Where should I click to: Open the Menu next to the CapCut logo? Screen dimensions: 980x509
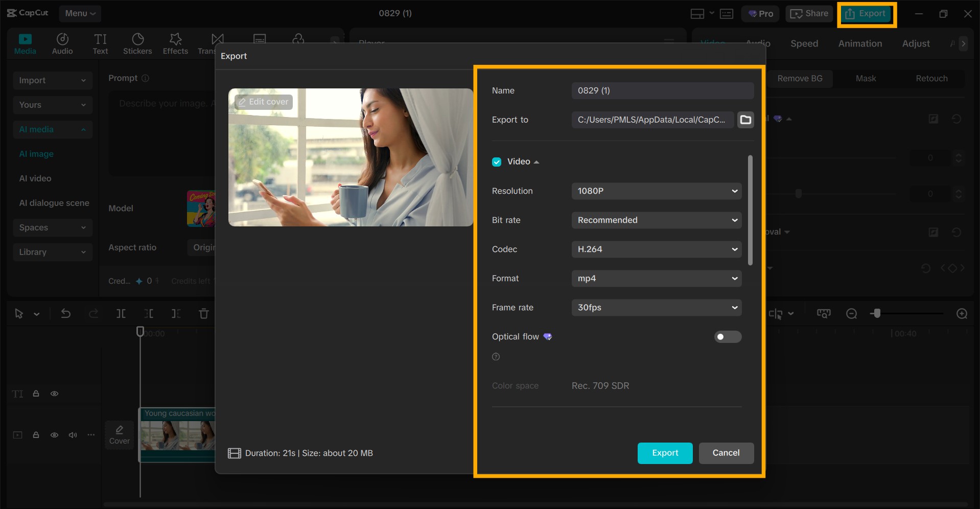click(80, 13)
